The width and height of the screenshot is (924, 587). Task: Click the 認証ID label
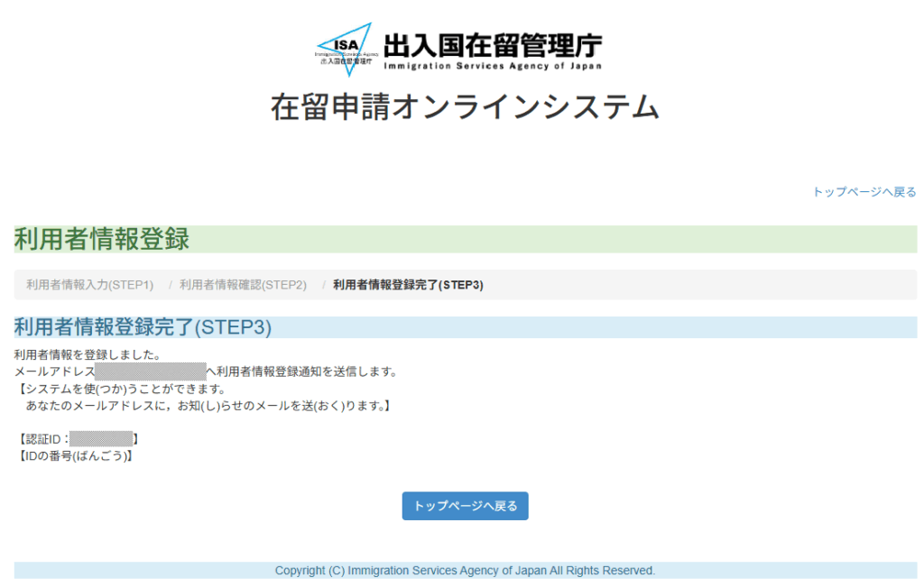43,439
